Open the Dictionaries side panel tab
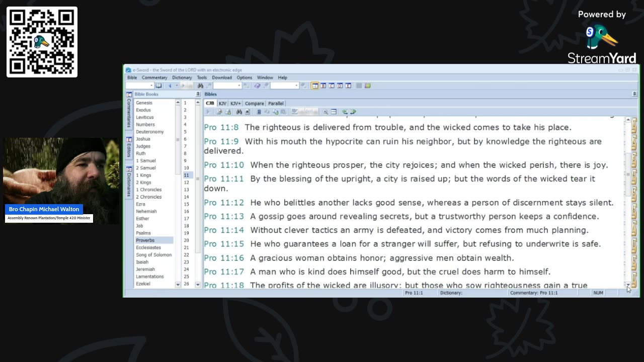Screen dimensions: 644x362 pyautogui.click(x=129, y=181)
